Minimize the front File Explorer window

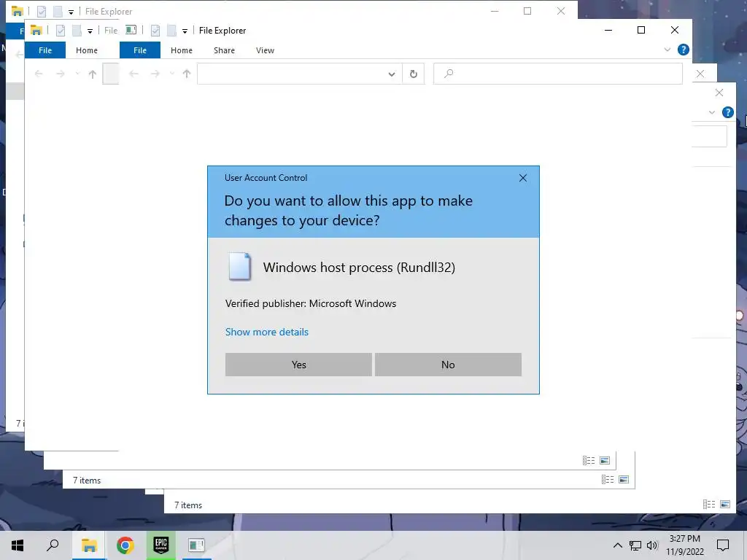click(x=608, y=30)
